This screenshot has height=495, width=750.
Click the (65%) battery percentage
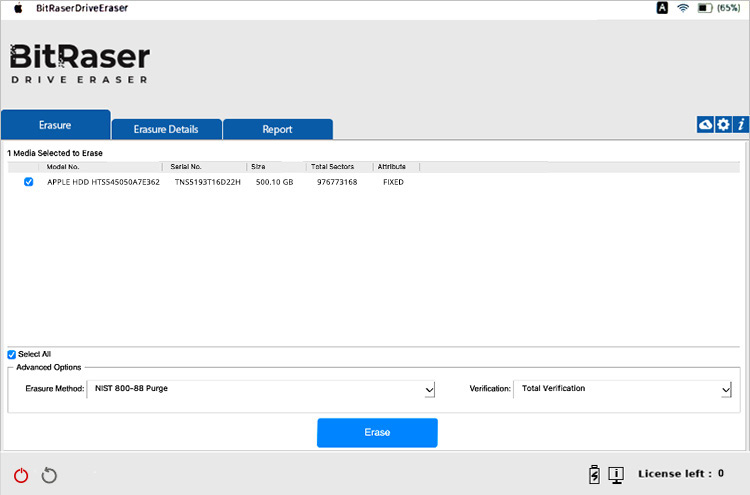point(728,8)
